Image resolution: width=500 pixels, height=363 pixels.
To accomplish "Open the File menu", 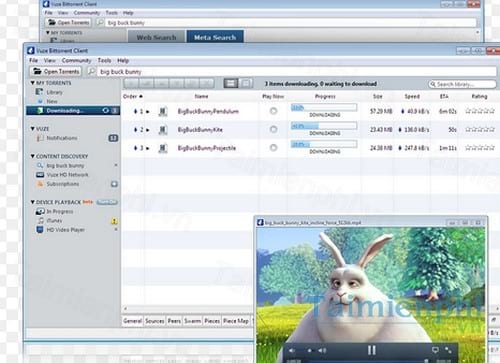I will pos(33,60).
